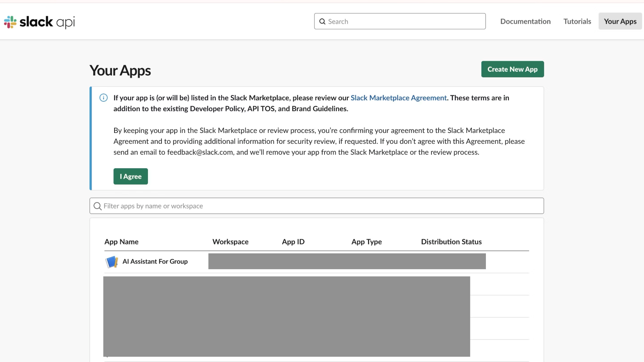Click the Workspace column header

click(231, 242)
